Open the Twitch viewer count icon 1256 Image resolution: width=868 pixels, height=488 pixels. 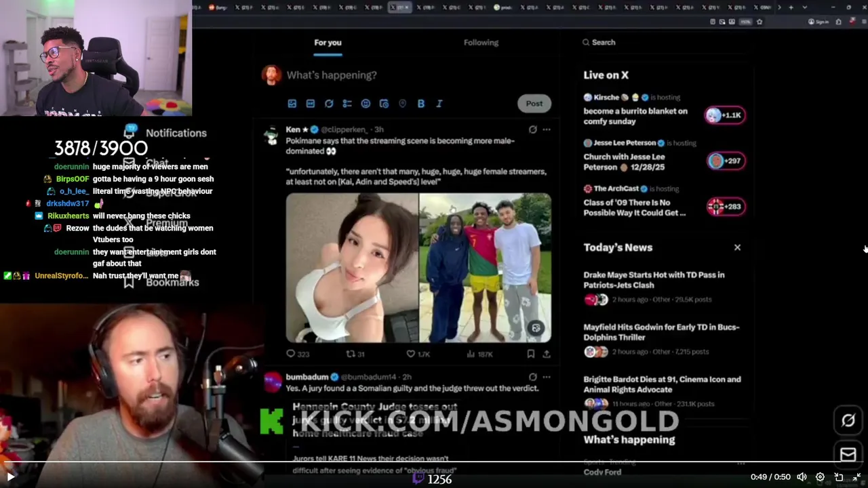419,479
